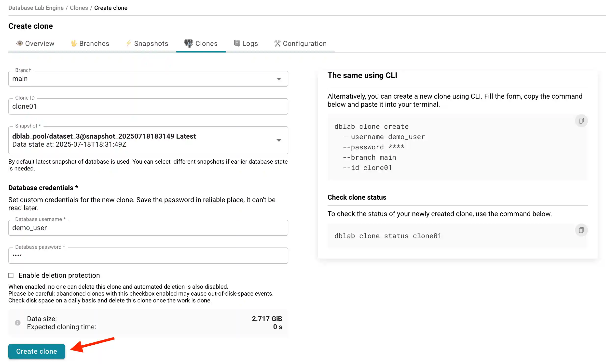Open the Snapshot selection dropdown
Viewport: 606px width, 364px height.
tap(279, 140)
